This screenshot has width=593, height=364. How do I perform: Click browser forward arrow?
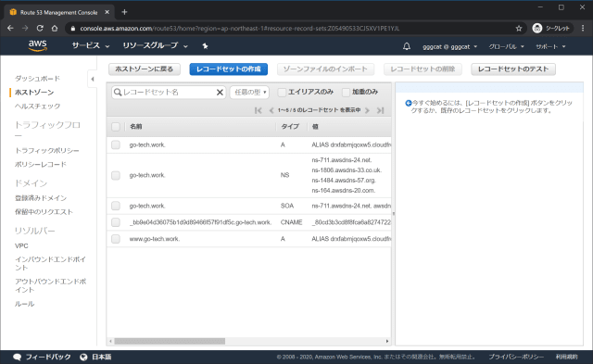tap(25, 29)
